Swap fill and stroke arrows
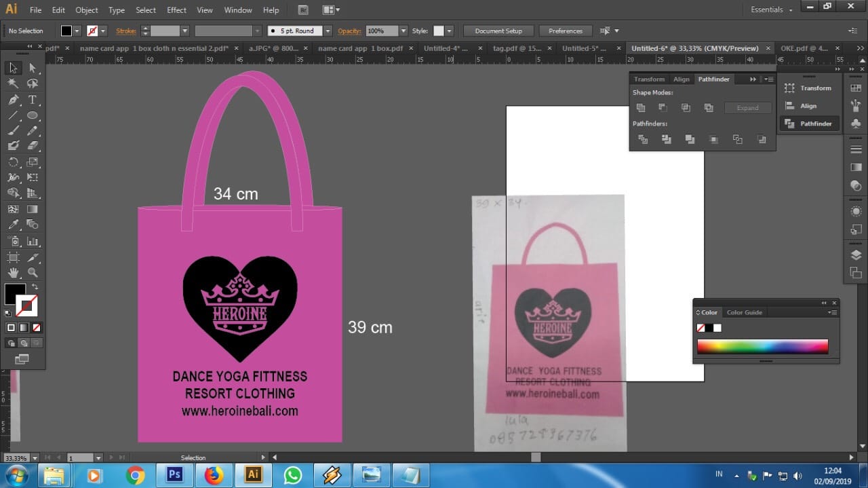Image resolution: width=868 pixels, height=488 pixels. [x=35, y=287]
